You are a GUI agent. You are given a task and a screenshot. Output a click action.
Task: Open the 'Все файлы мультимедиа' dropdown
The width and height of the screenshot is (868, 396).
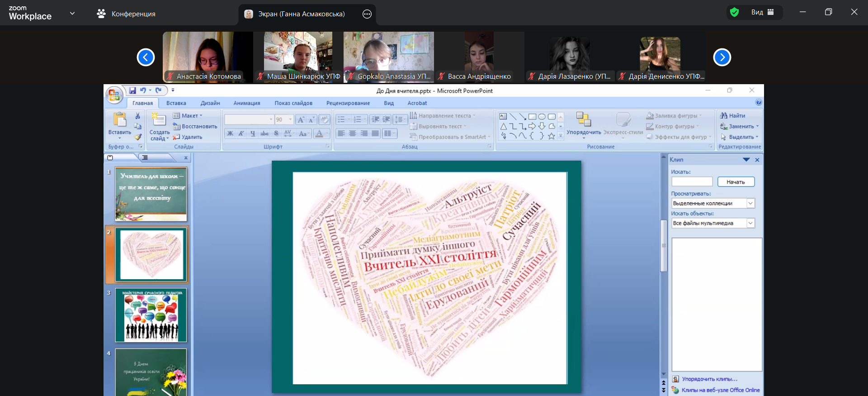(x=750, y=223)
